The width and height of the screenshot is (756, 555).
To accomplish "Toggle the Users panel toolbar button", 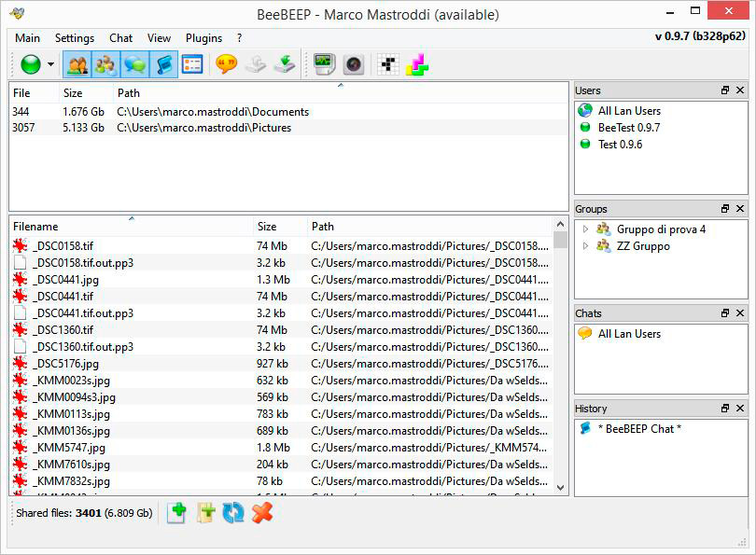I will point(77,64).
